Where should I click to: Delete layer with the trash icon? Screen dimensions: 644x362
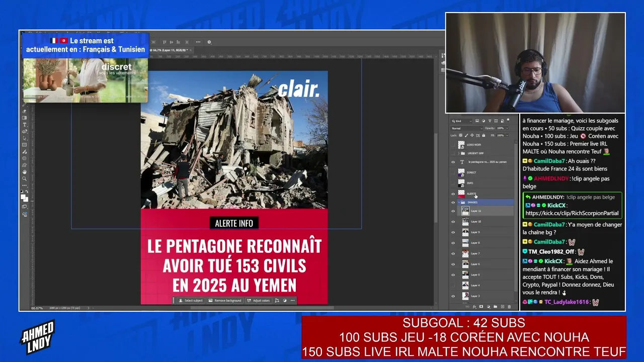click(x=509, y=306)
